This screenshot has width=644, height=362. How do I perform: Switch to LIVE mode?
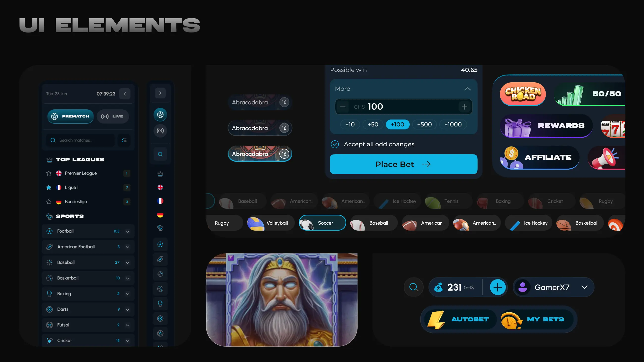tap(113, 116)
